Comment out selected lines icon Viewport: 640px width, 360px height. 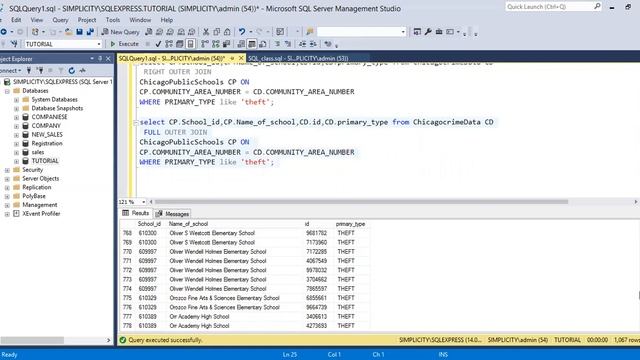coord(277,44)
